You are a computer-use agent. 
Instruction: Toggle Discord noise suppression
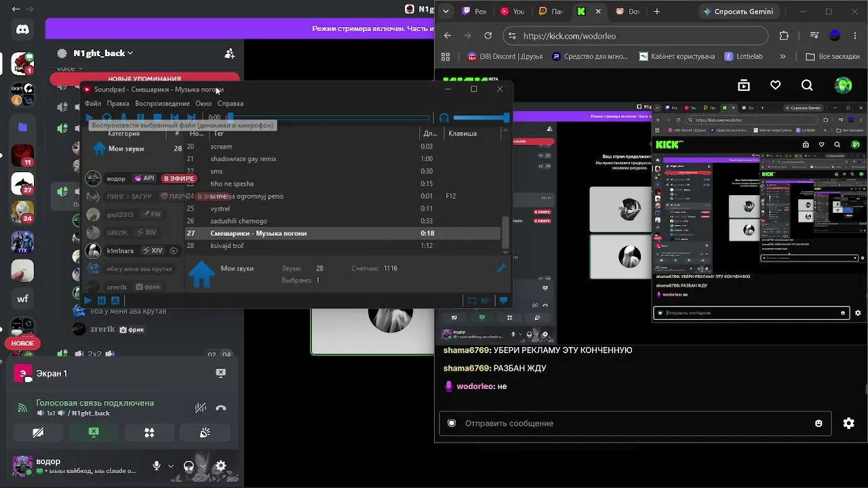pyautogui.click(x=201, y=408)
